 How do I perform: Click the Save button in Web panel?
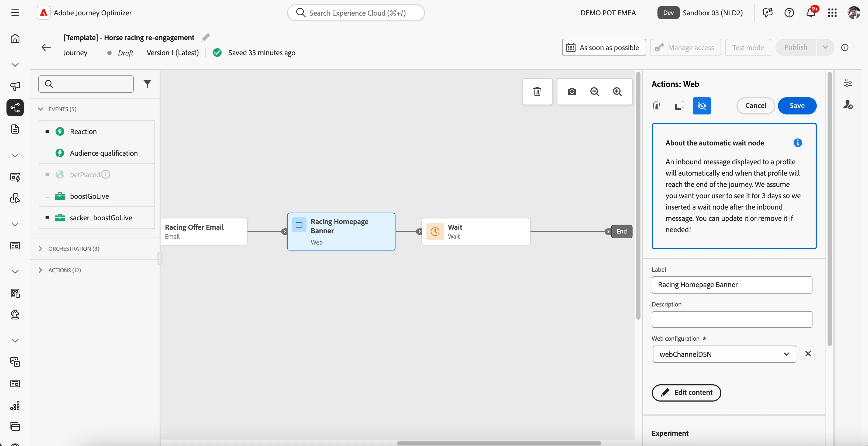(x=797, y=106)
